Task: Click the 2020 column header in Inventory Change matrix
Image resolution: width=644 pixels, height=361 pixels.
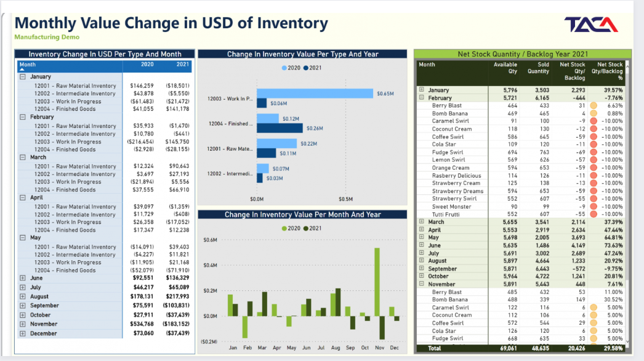Action: (x=147, y=65)
